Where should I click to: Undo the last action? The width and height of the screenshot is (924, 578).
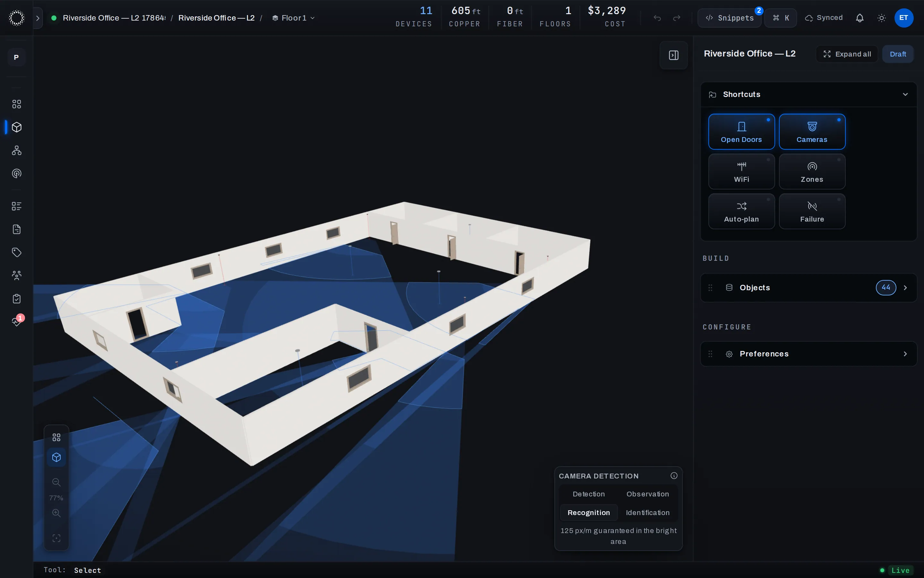point(657,18)
